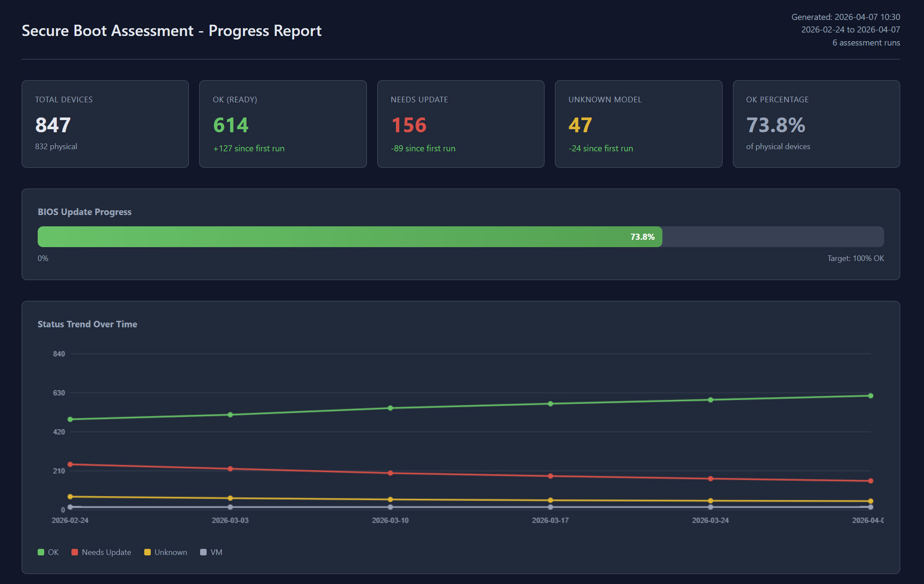Click the Unknown Model card showing 47
Image resolution: width=924 pixels, height=584 pixels.
pyautogui.click(x=638, y=124)
